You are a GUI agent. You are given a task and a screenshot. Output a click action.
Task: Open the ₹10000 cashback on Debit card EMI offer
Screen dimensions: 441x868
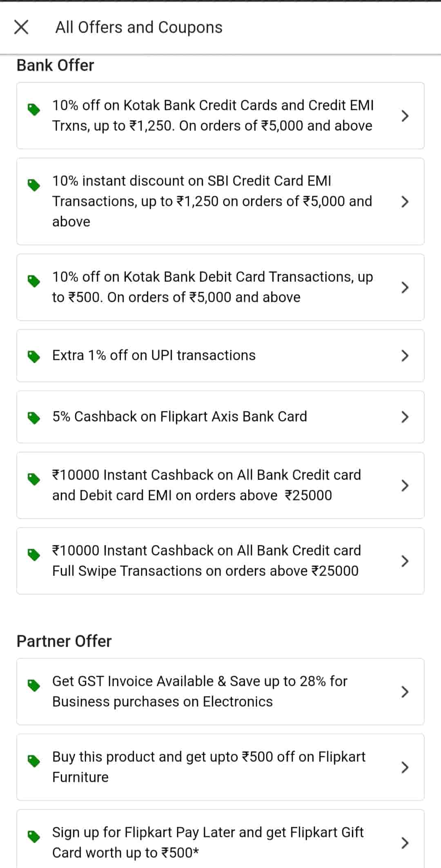point(206,485)
